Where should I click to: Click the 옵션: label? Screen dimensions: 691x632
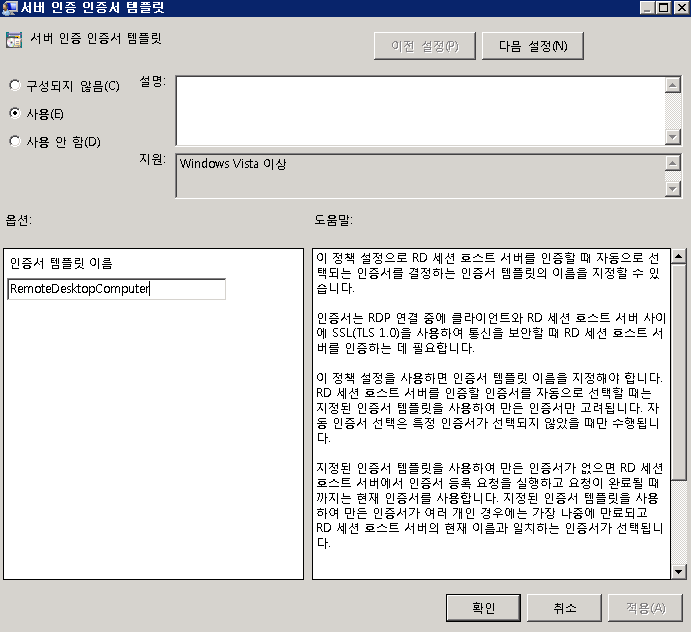click(x=19, y=219)
